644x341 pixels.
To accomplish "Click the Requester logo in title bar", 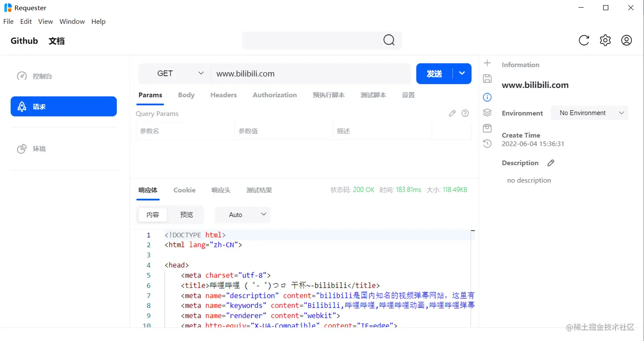I will pyautogui.click(x=8, y=8).
